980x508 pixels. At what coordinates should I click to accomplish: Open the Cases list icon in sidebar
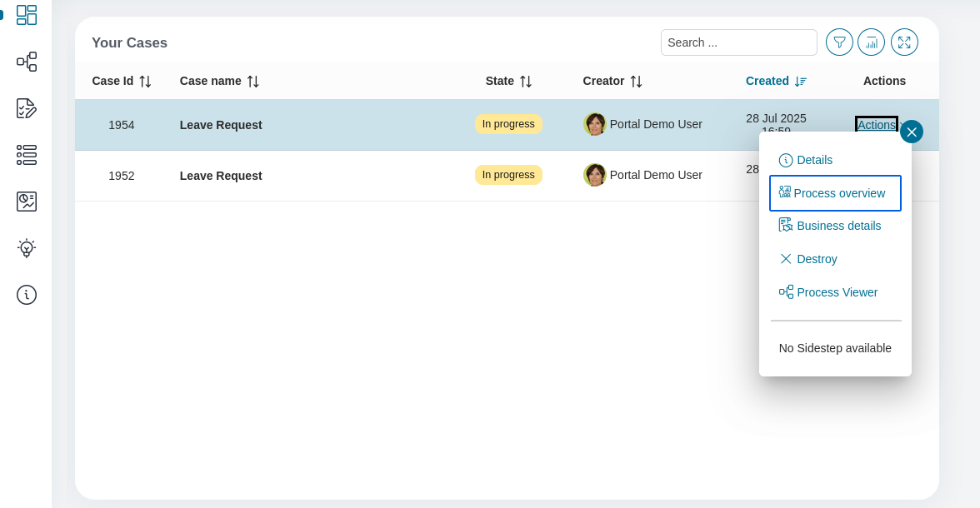pyautogui.click(x=27, y=155)
